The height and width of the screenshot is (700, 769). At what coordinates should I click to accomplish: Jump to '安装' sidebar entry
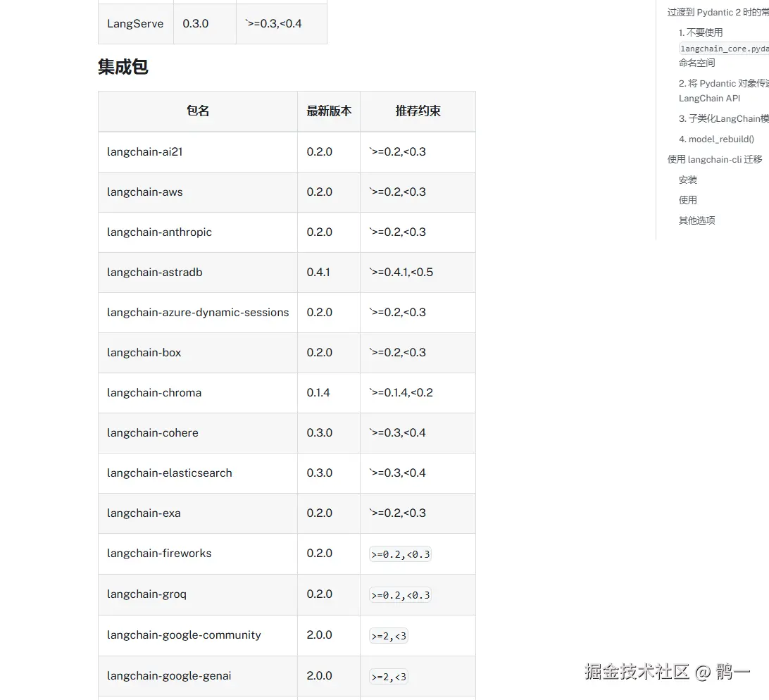click(x=687, y=180)
